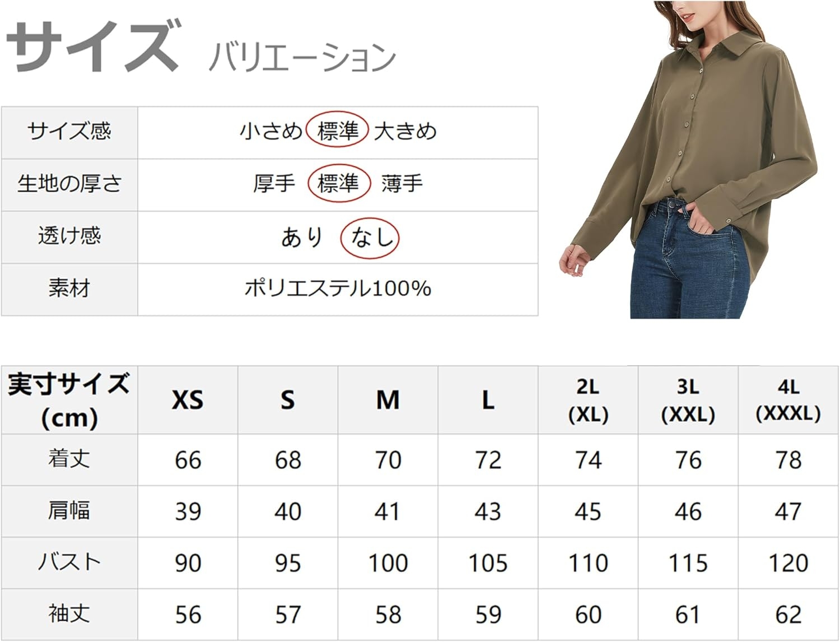Select あり in the 透け感 row

pyautogui.click(x=302, y=237)
